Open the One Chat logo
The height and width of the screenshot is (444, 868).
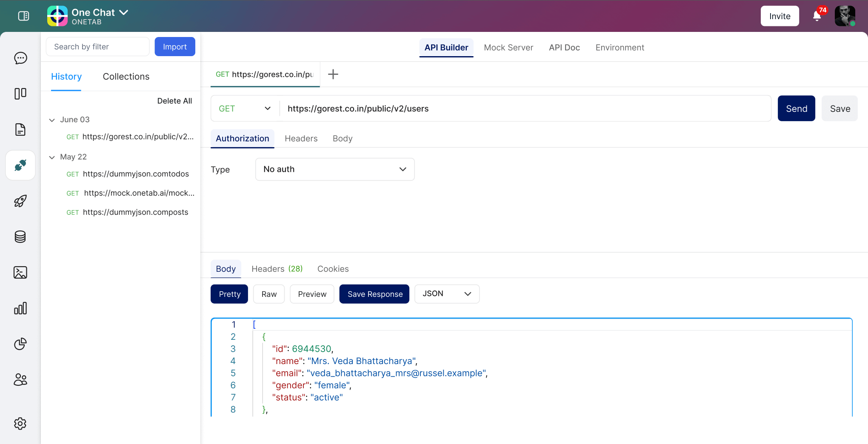point(57,16)
